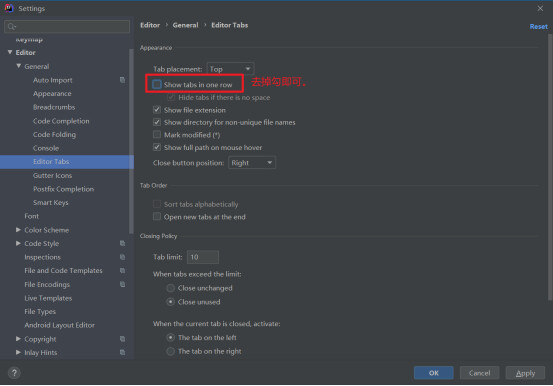Click the copy icon beside Inlay Hints

(x=122, y=352)
